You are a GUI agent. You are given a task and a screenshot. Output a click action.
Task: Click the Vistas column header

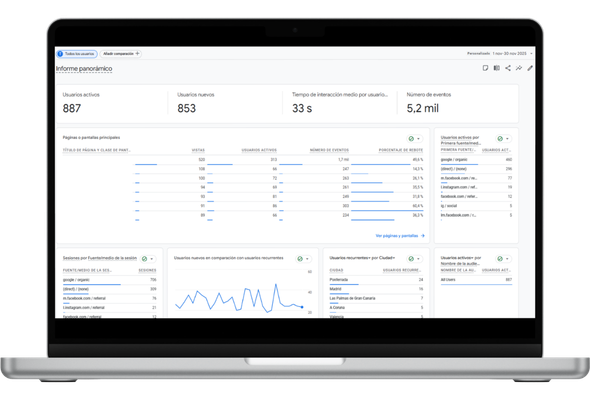198,150
